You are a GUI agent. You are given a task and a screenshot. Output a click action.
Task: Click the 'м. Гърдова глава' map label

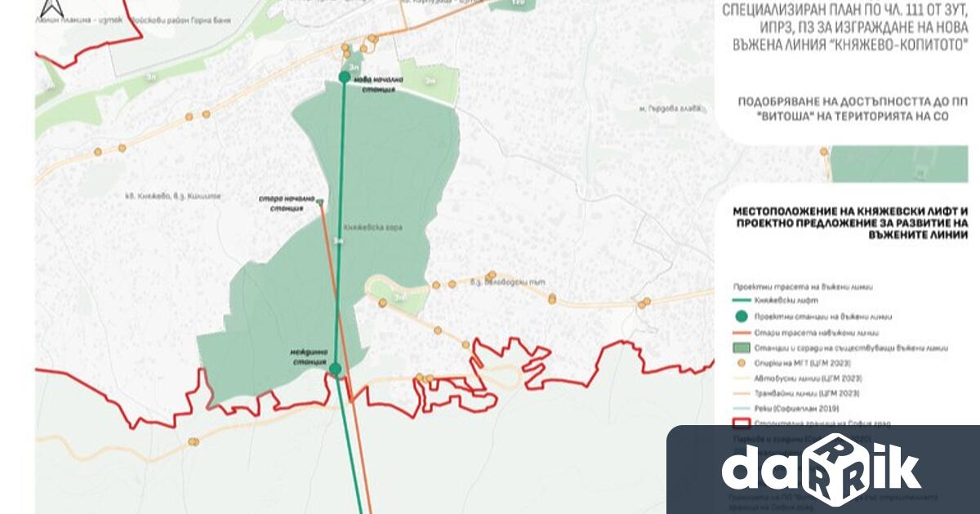670,109
